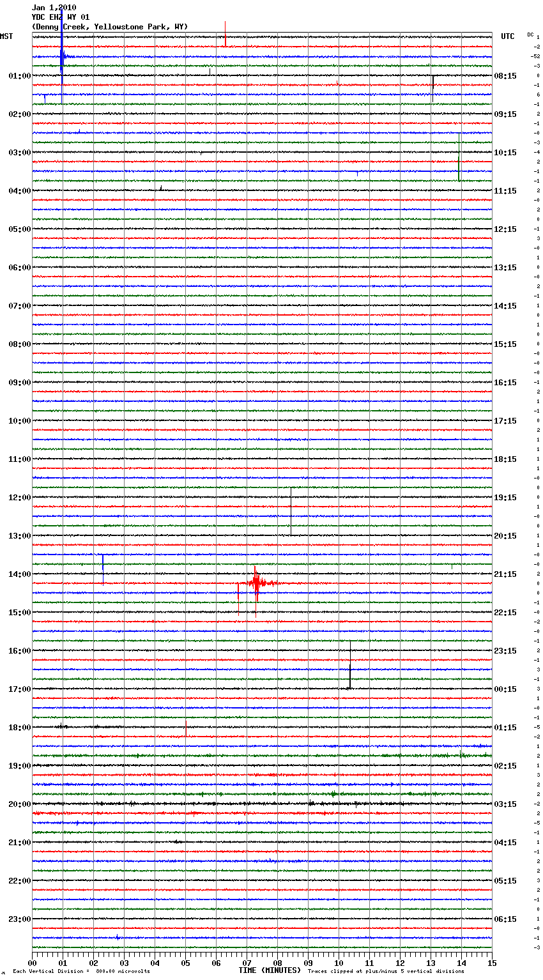
Task: Click the '13' minute axis tick label
Action: tap(431, 963)
